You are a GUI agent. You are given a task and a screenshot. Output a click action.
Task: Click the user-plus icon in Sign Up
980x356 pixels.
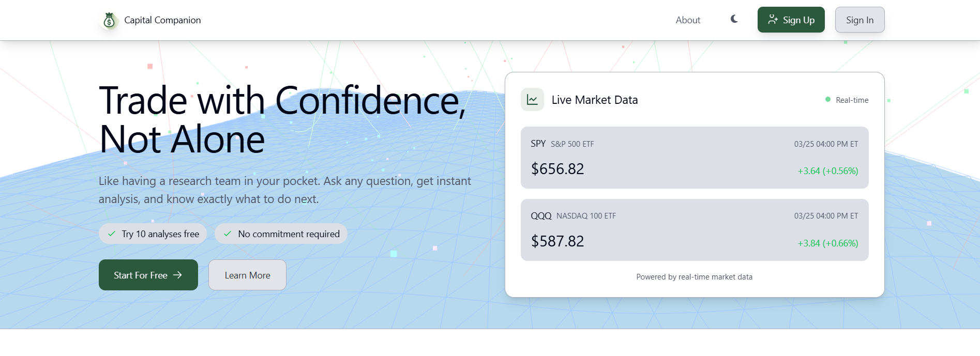[773, 20]
